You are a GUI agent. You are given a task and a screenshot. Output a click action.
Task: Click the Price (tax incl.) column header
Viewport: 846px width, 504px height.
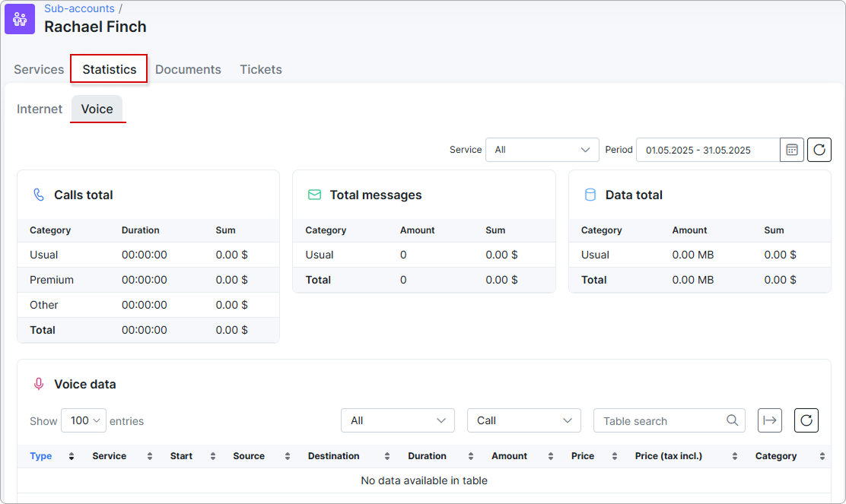(x=669, y=456)
